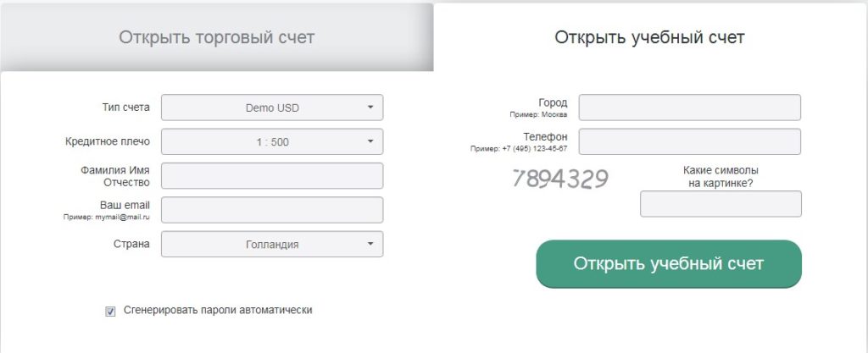
Task: Switch to the Открыть торговый счет tab
Action: tap(216, 37)
